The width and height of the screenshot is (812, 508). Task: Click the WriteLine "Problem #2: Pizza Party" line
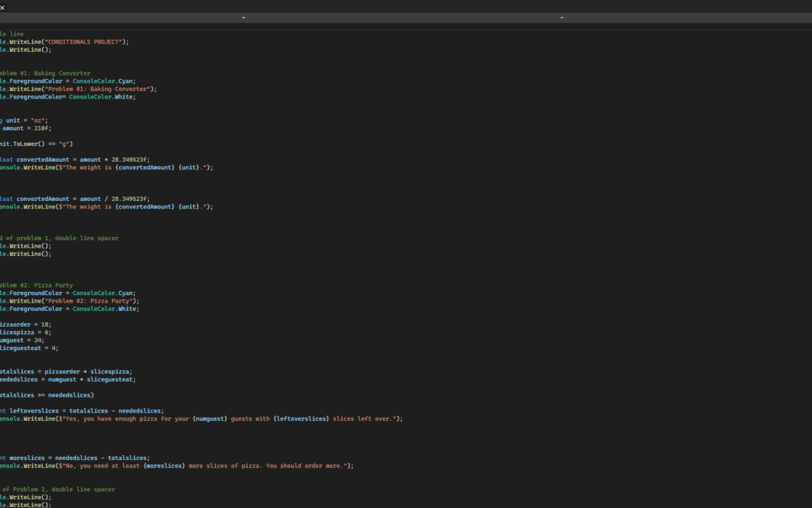[x=69, y=301]
